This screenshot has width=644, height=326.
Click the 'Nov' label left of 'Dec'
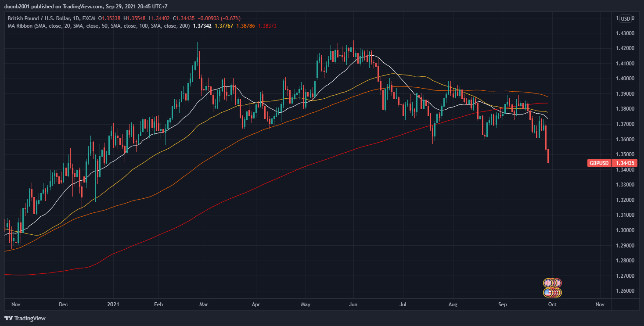[x=16, y=304]
